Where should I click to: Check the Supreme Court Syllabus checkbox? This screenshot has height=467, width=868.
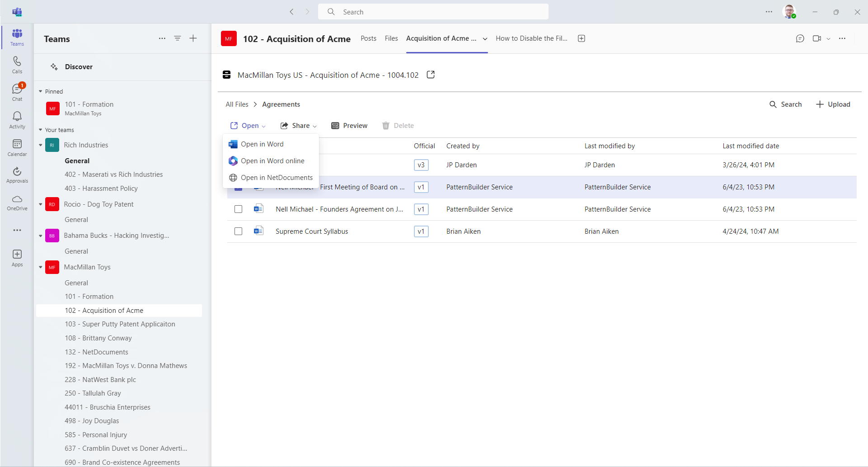tap(238, 231)
